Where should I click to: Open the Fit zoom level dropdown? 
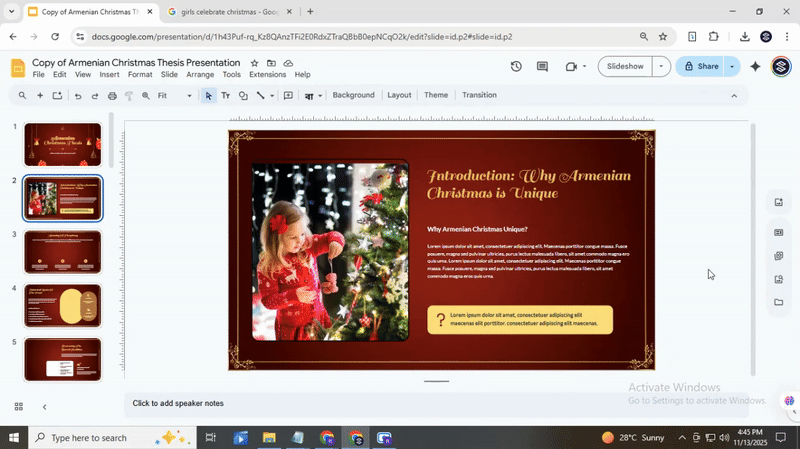click(175, 96)
